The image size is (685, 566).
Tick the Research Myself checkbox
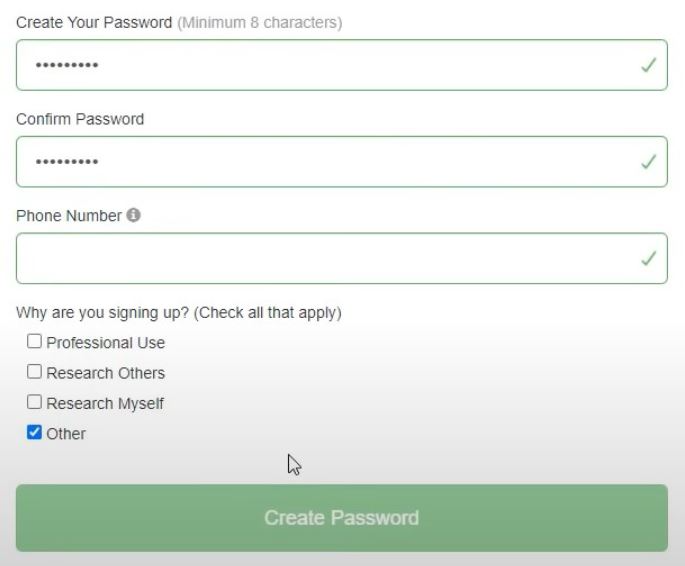pos(35,402)
